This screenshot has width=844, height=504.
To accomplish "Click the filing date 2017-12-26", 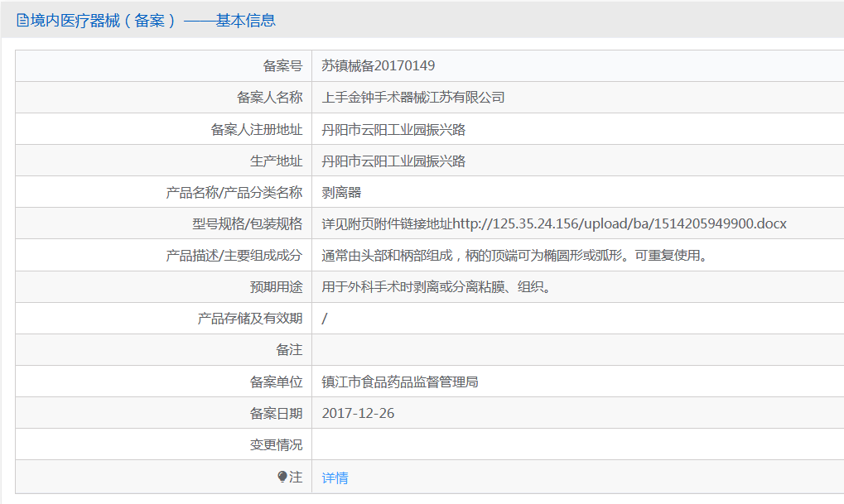I will [x=358, y=414].
